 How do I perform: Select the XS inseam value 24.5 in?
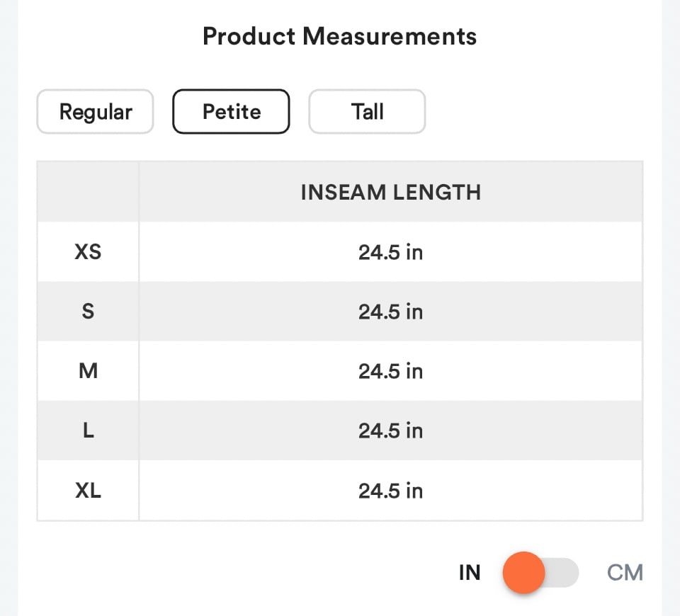390,252
